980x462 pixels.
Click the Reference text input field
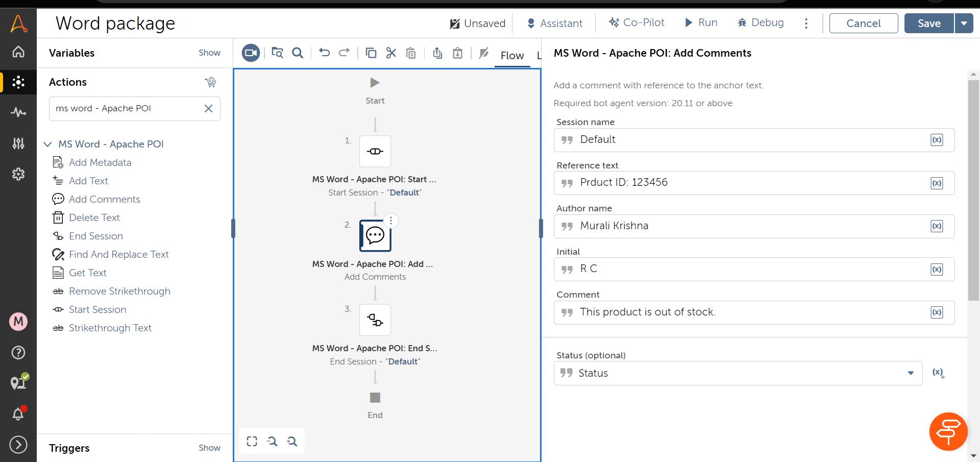click(740, 183)
